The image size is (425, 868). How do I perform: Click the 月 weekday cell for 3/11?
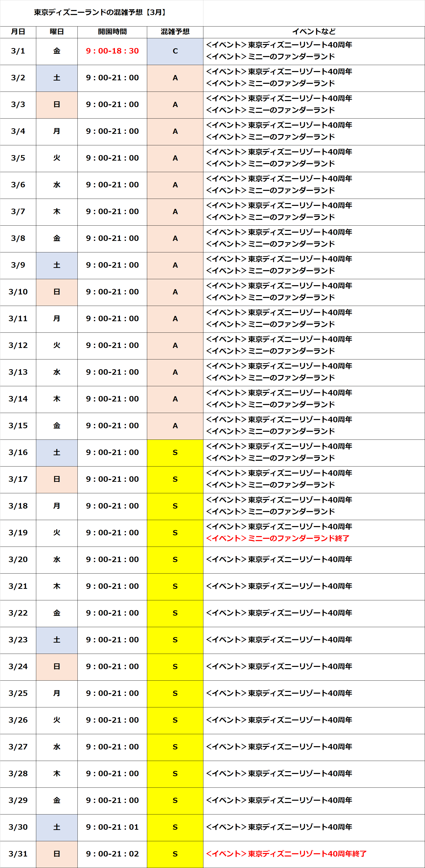57,319
